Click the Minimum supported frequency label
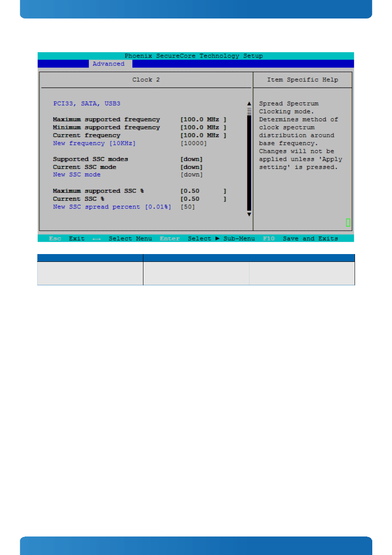Image resolution: width=392 pixels, height=555 pixels. pyautogui.click(x=106, y=127)
